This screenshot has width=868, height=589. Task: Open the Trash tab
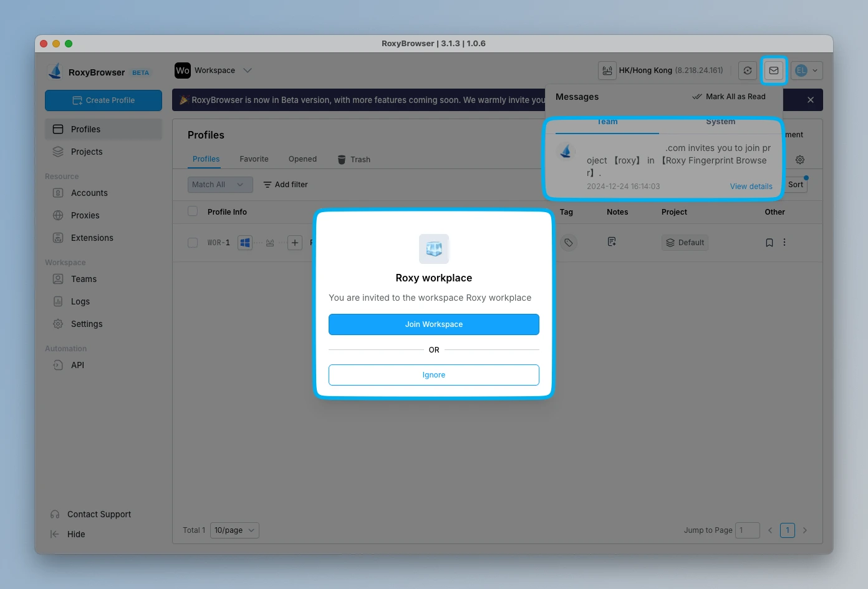coord(354,159)
